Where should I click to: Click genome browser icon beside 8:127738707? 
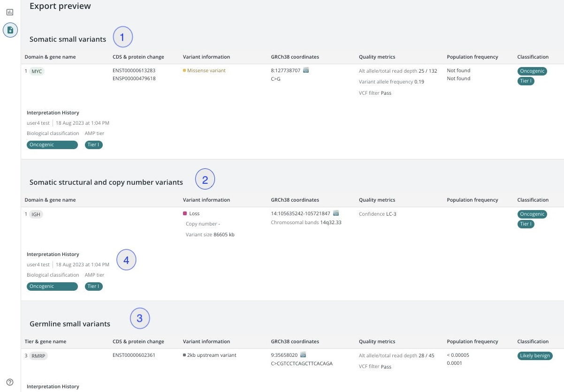point(306,70)
